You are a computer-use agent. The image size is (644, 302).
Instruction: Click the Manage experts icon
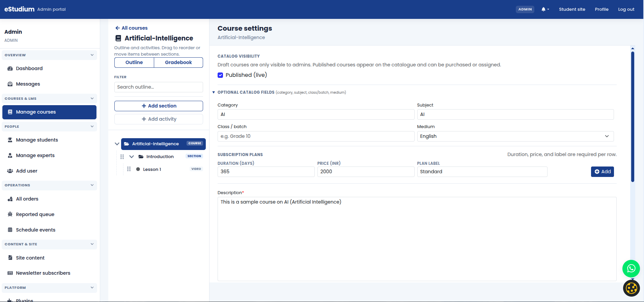(x=10, y=155)
